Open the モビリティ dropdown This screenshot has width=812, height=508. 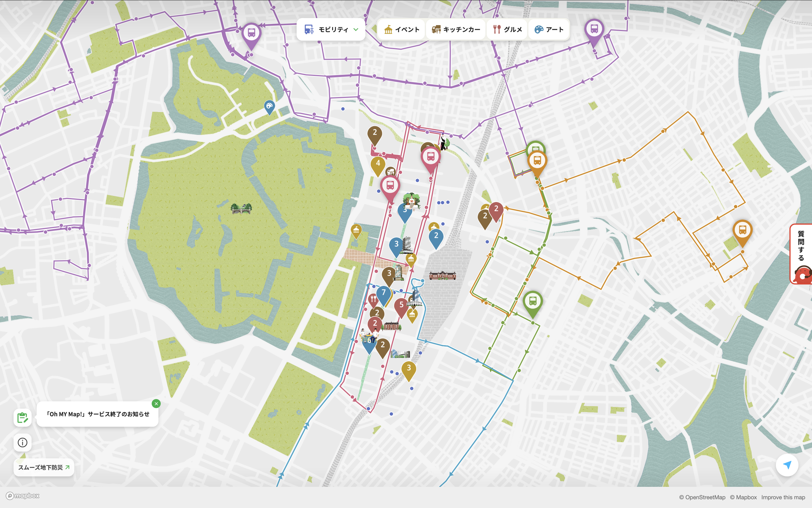331,30
